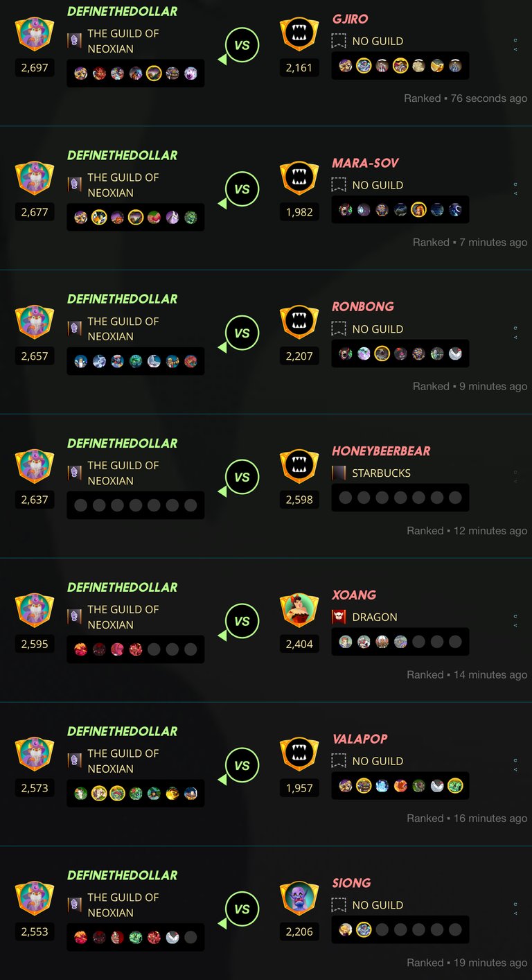Click the VS badge in the HONEYBEERBEAR battle

(242, 477)
